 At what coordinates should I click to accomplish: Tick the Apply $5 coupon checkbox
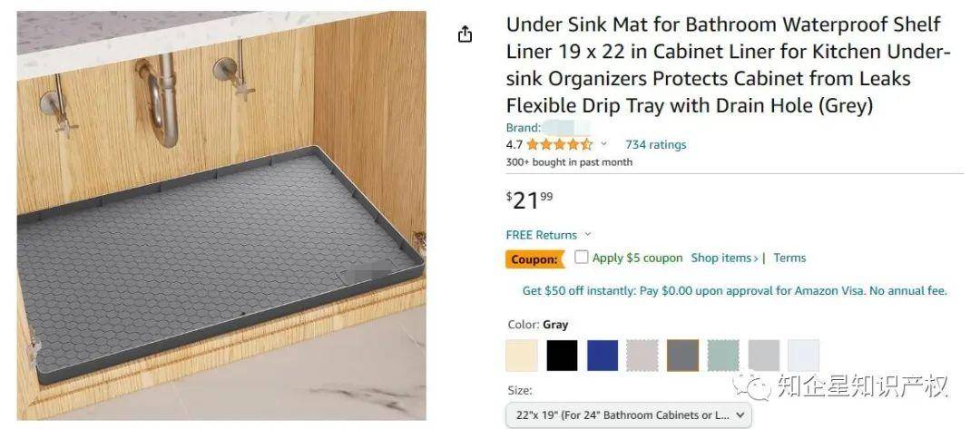(582, 257)
